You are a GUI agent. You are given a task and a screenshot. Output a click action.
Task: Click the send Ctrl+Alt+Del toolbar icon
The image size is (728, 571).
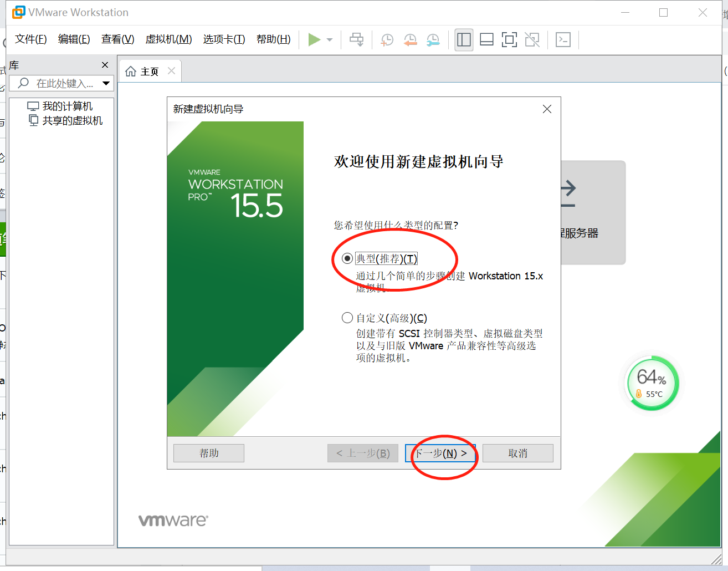pos(357,39)
